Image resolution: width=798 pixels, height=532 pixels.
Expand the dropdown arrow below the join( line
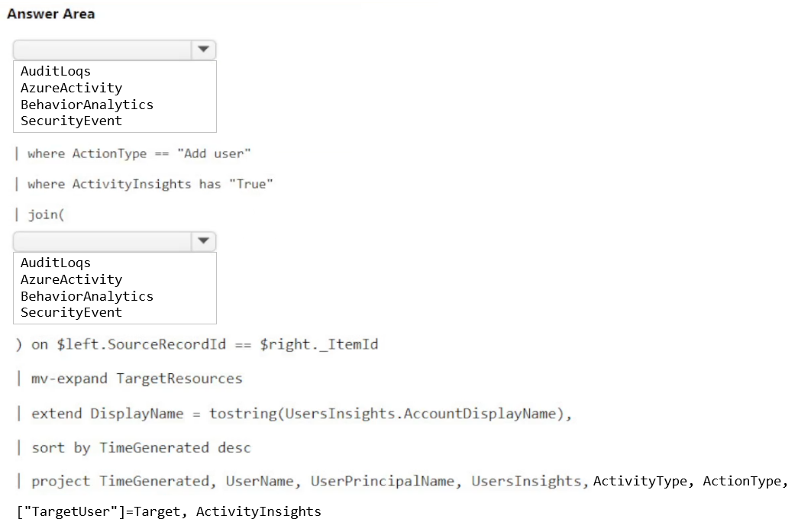(x=203, y=241)
